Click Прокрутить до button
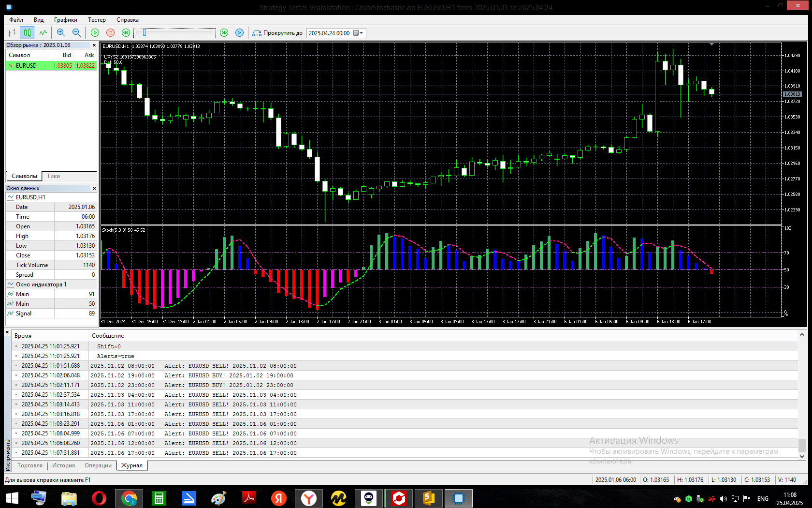812x508 pixels. pos(277,33)
